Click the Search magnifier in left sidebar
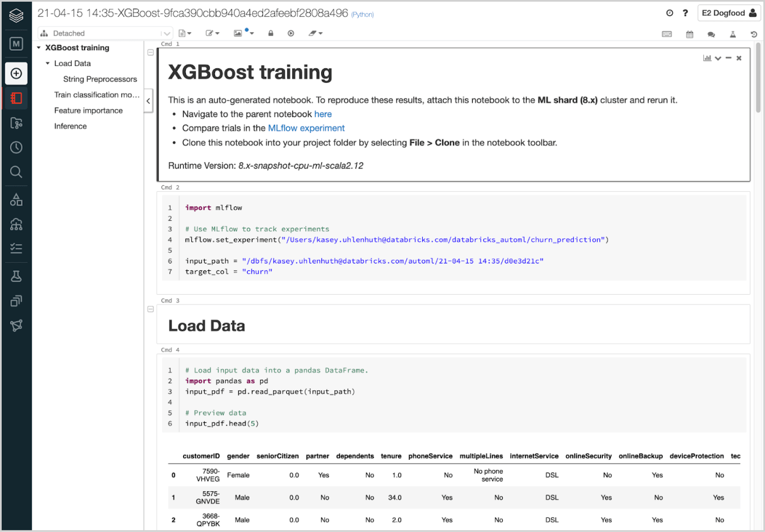The width and height of the screenshot is (765, 532). (16, 172)
